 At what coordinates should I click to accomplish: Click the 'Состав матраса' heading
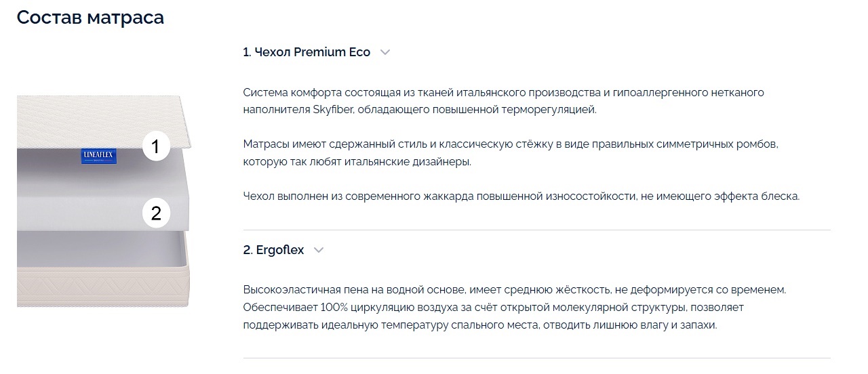point(90,17)
